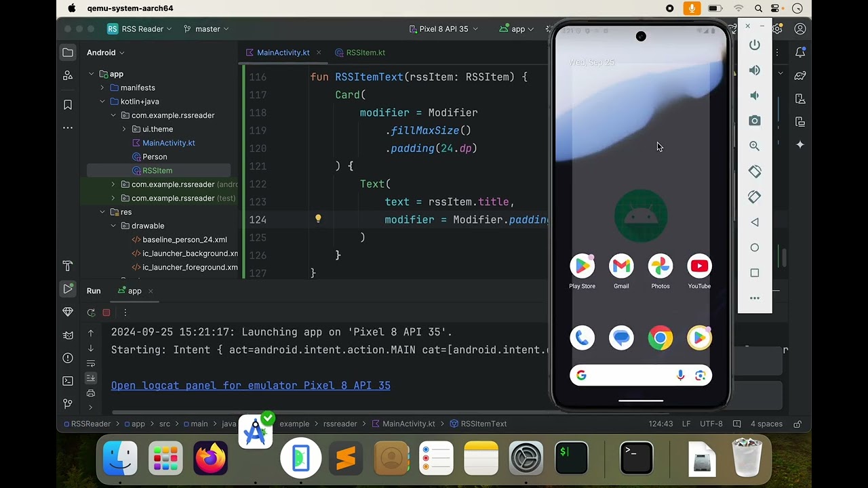Viewport: 868px width, 488px height.
Task: Open the Build hammer tool window
Action: (x=68, y=266)
